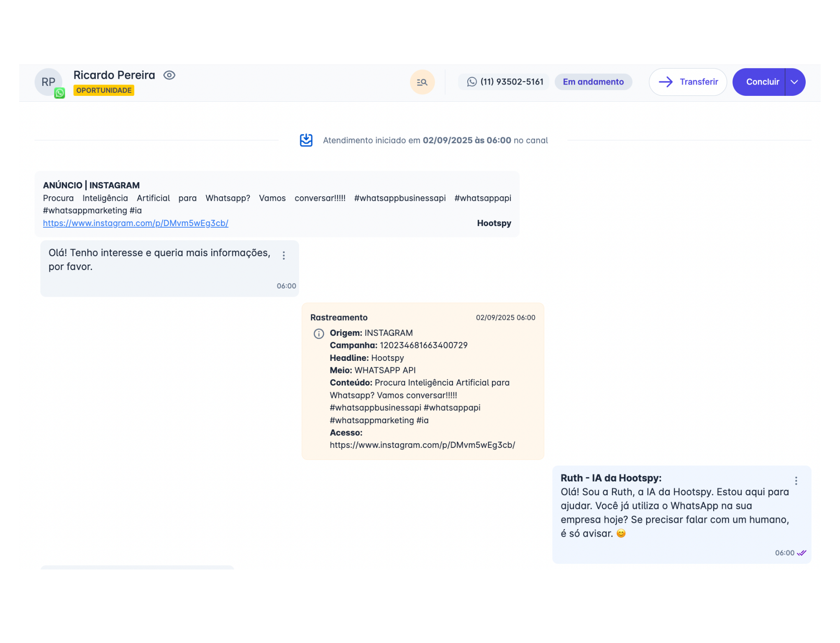Click the WhatsApp icon beside the phone number

pyautogui.click(x=471, y=82)
